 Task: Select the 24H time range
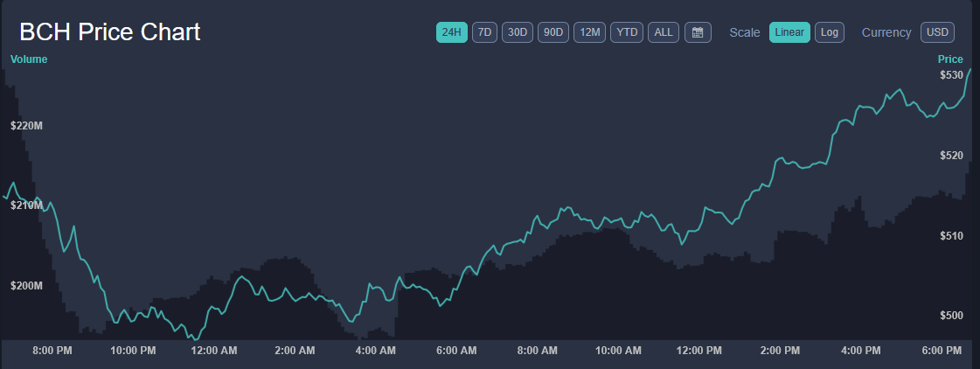pos(451,32)
